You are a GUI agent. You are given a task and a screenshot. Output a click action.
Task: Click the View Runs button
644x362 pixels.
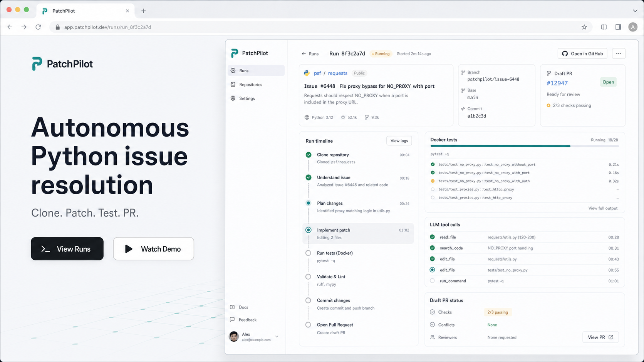(x=67, y=249)
